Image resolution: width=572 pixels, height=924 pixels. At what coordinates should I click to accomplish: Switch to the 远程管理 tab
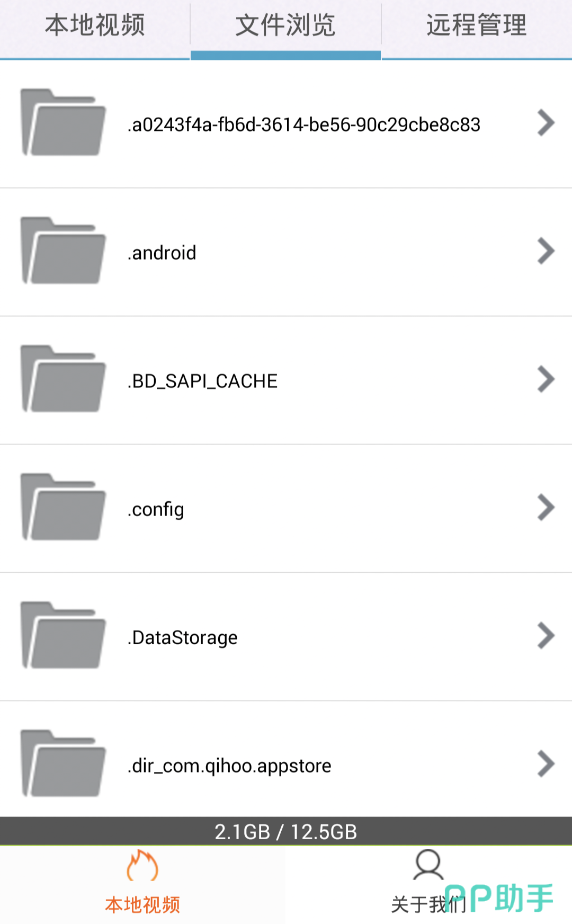coord(477,25)
